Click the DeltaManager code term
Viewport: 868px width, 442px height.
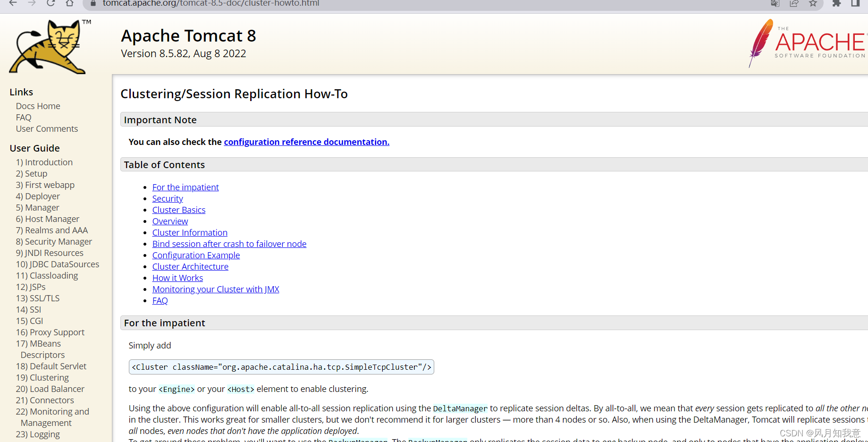(x=460, y=408)
